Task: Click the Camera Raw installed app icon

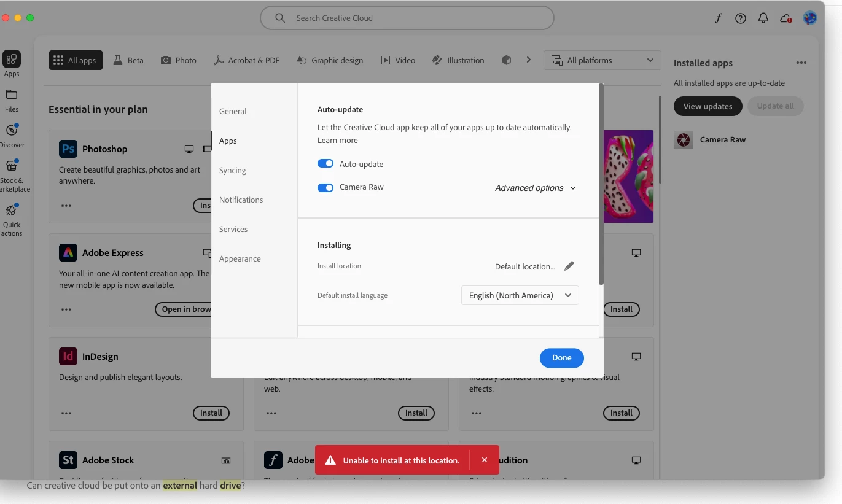Action: point(684,140)
